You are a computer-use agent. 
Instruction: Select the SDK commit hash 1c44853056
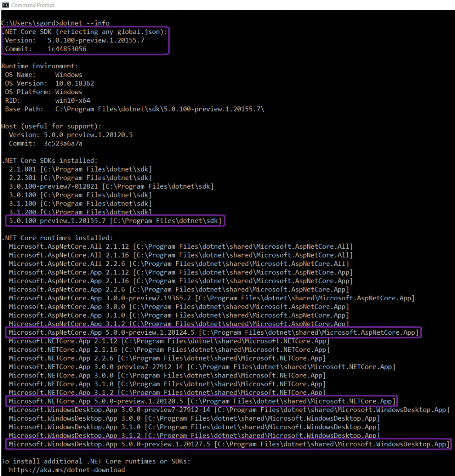(66, 49)
